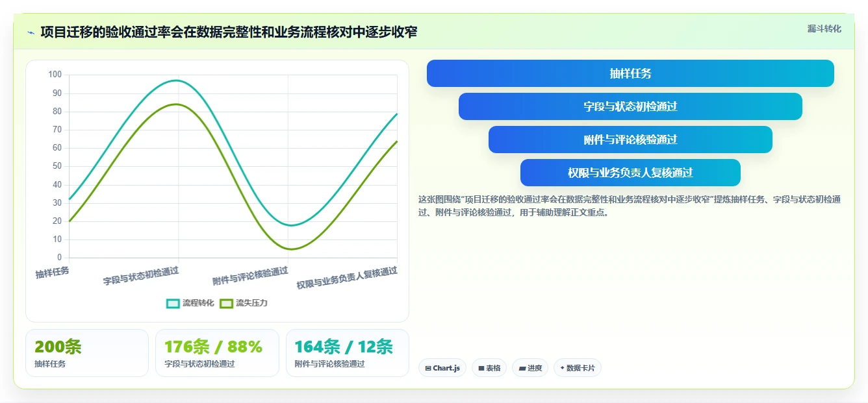Click the 流失压力 legend text
868x403 pixels.
(251, 303)
